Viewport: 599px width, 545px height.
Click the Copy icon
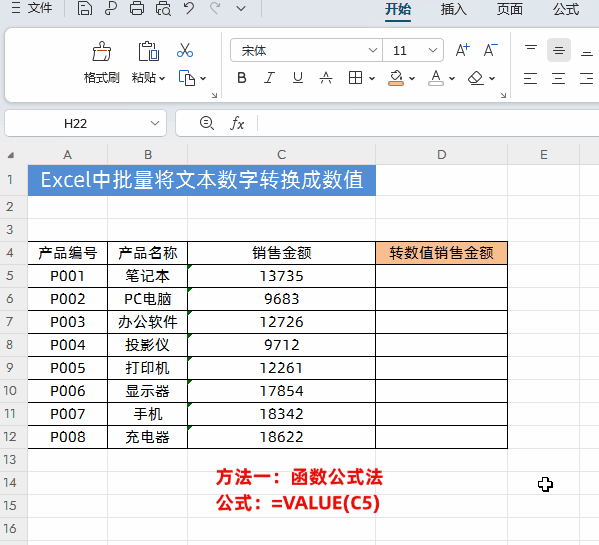click(x=187, y=78)
